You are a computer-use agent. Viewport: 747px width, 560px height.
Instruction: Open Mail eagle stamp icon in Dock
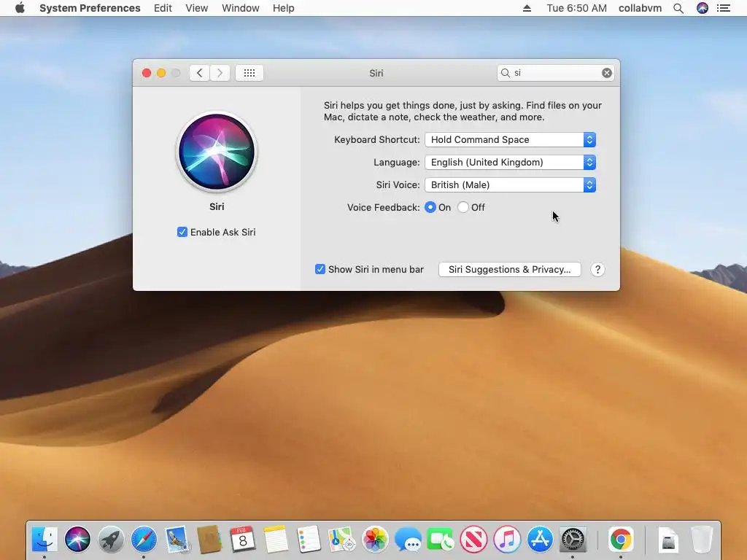tap(177, 539)
